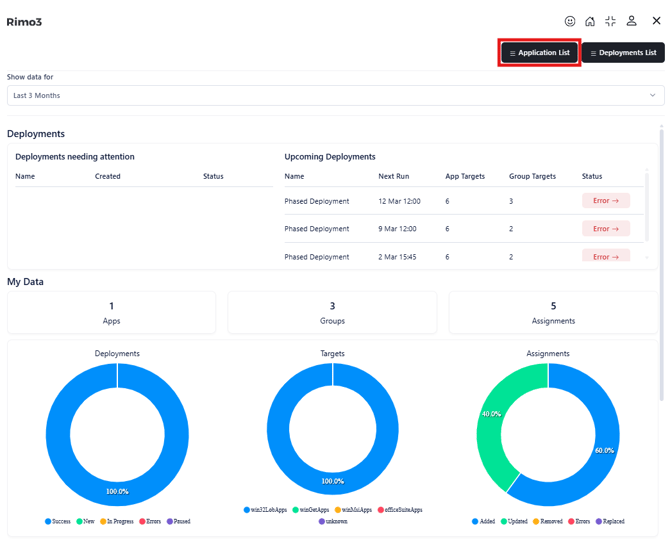Screen dimensions: 670x540
Task: Toggle In Progress legend in Deployments chart
Action: click(116, 521)
